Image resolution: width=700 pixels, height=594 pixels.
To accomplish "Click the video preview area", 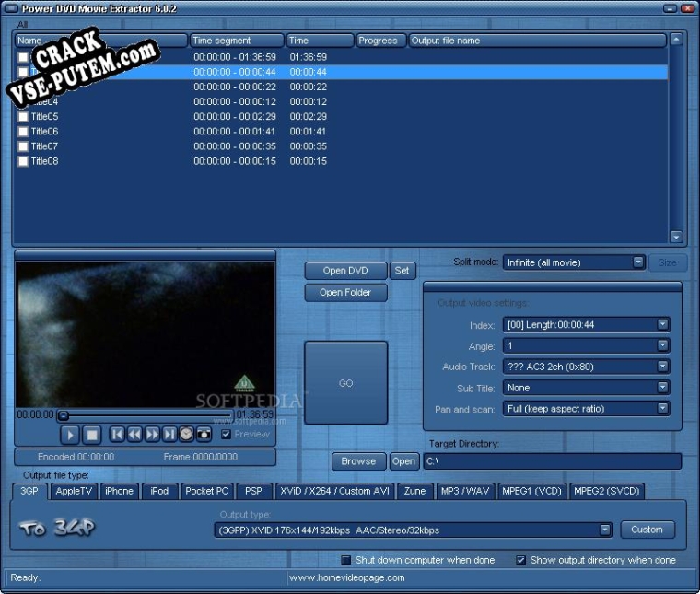I will [x=146, y=334].
